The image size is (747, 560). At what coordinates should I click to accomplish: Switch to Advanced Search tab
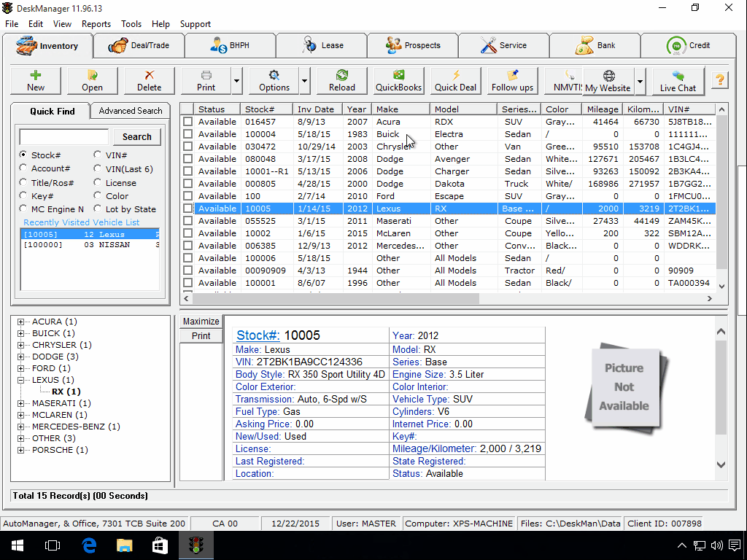tap(131, 111)
